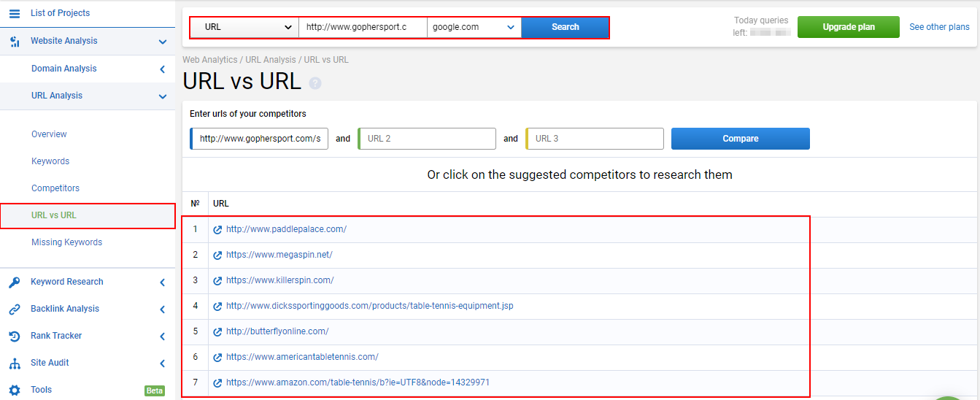Click the Rank Tracker history icon
This screenshot has width=980, height=400.
tap(15, 336)
